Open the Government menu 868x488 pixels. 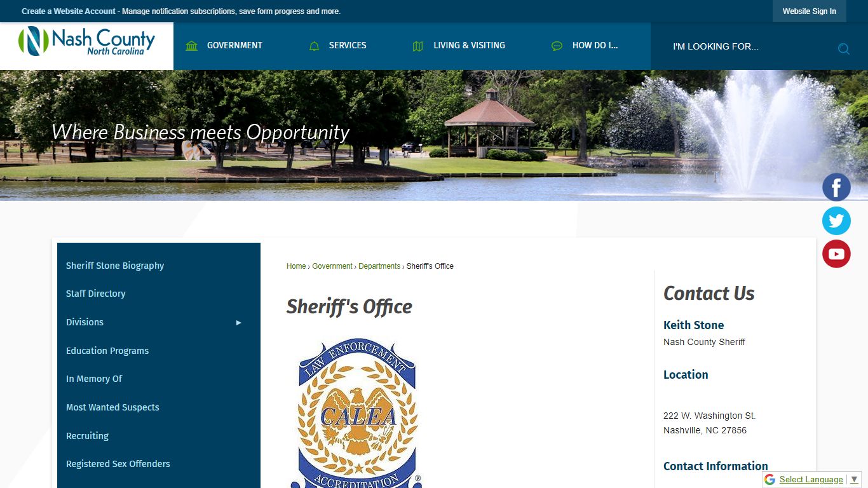click(x=224, y=46)
